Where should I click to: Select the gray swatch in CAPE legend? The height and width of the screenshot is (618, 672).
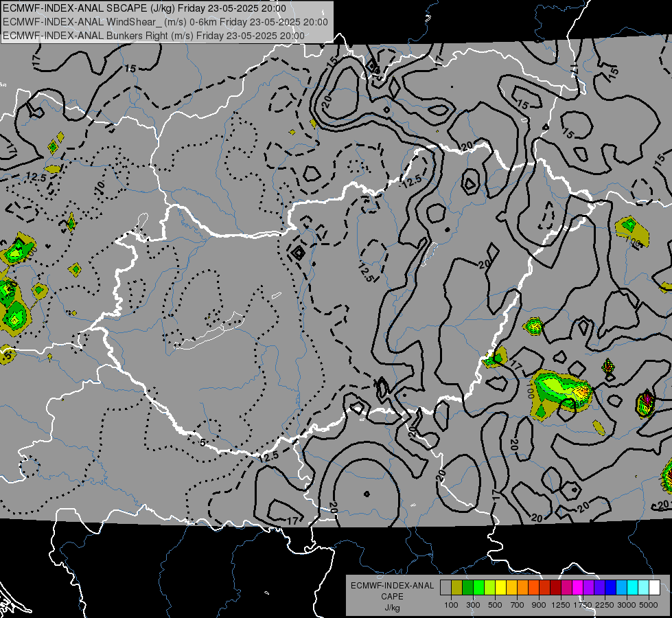445,587
